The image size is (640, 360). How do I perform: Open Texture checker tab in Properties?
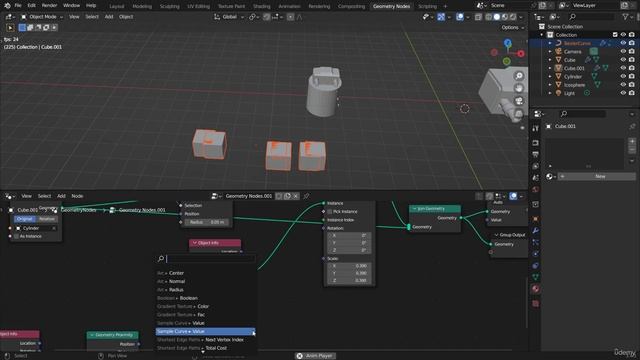pyautogui.click(x=536, y=304)
